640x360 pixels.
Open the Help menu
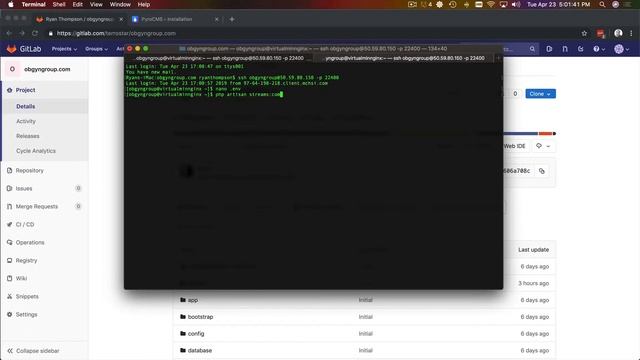pos(144,4)
